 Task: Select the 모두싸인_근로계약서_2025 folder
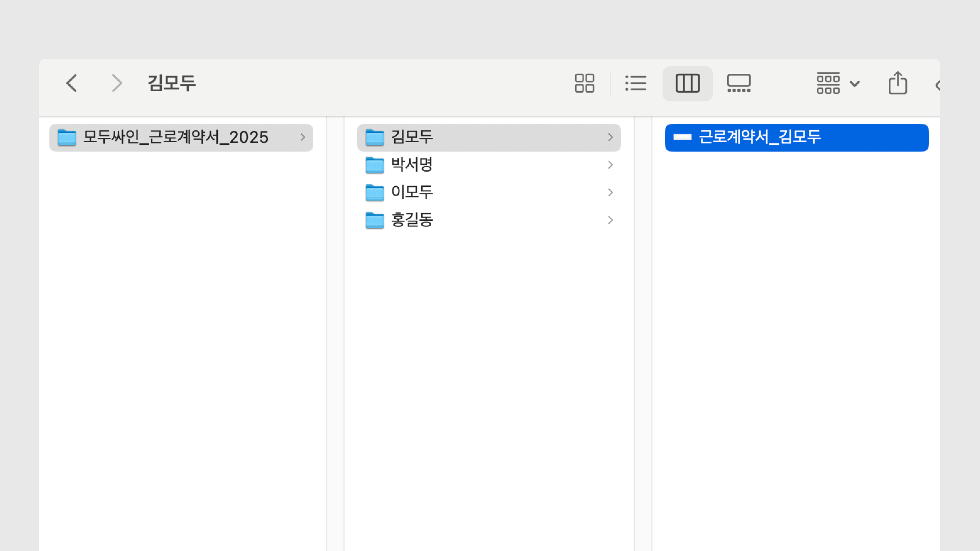click(x=175, y=137)
